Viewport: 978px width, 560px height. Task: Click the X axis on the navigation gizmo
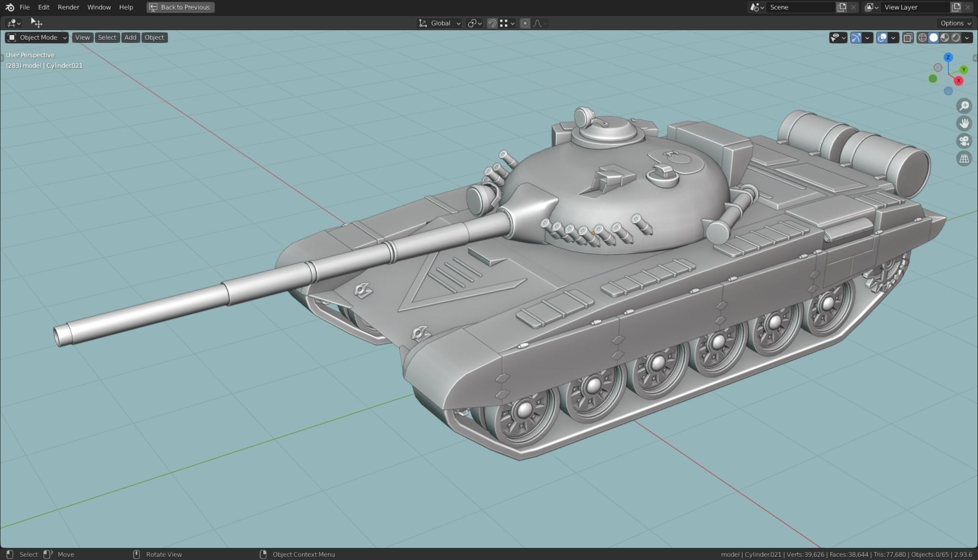(x=958, y=81)
